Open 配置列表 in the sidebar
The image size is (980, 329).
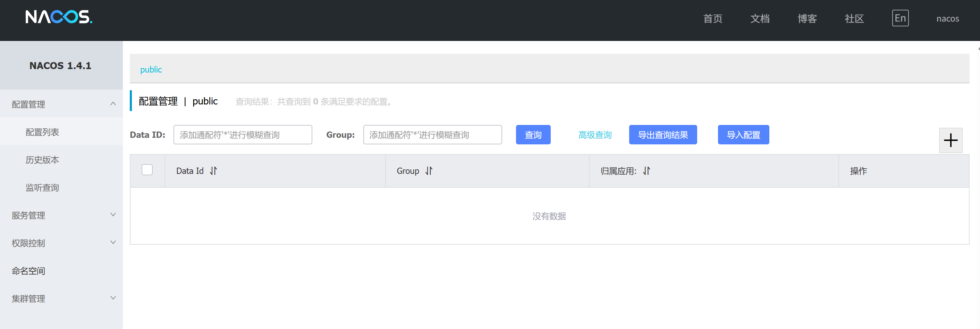[x=61, y=132]
